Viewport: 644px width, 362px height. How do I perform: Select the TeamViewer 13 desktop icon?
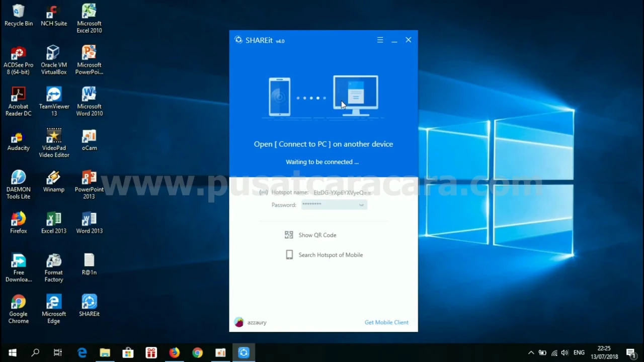click(54, 102)
